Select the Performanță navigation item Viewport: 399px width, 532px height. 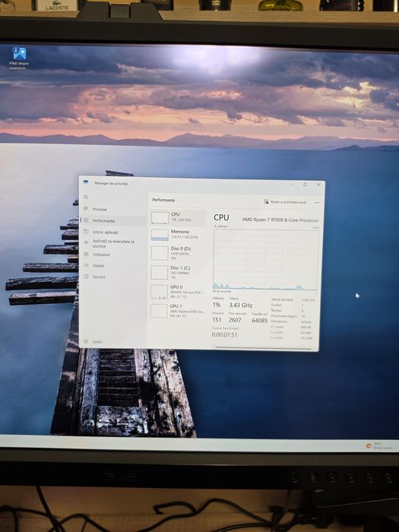[x=113, y=220]
